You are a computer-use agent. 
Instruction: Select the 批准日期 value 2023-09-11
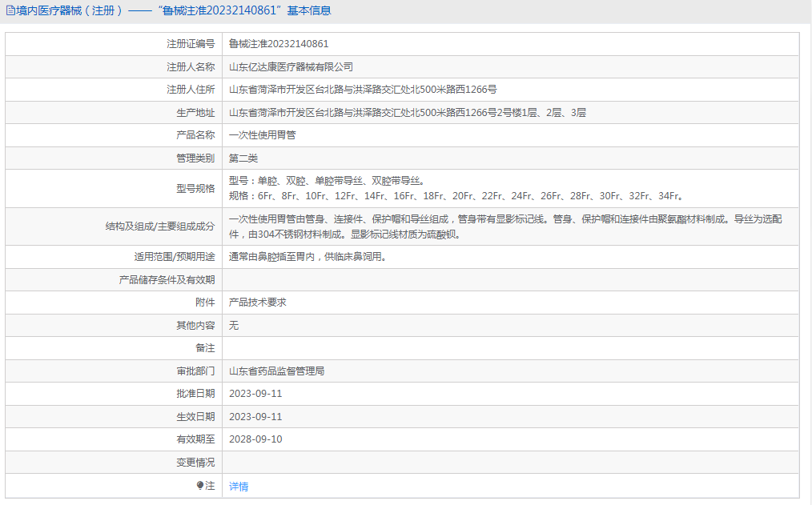coord(255,394)
